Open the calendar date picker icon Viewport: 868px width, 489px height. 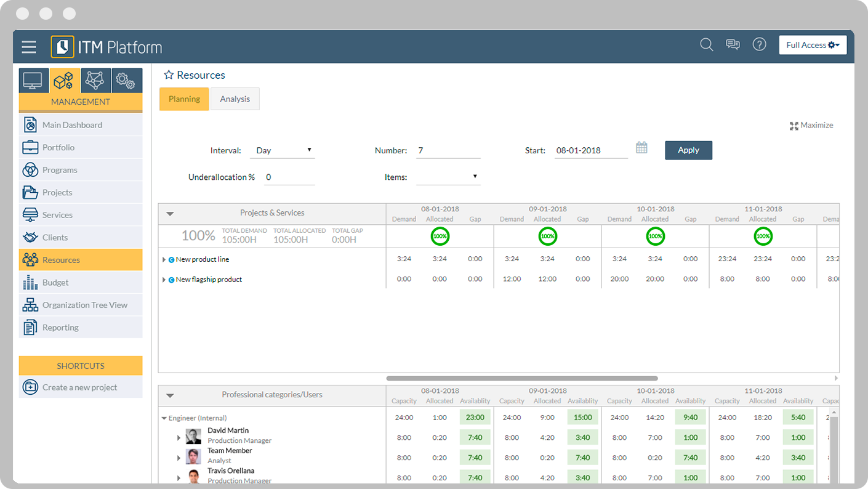(x=641, y=148)
